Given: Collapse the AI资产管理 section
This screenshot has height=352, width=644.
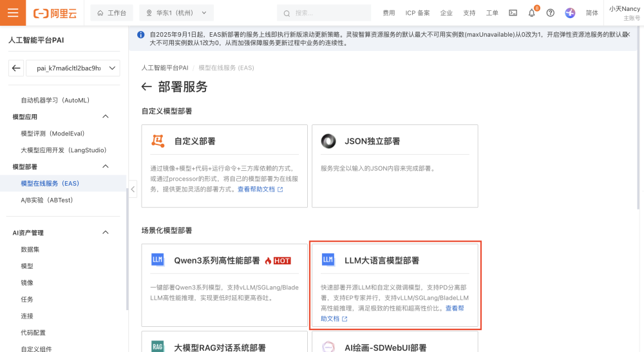Looking at the screenshot, I should [105, 233].
